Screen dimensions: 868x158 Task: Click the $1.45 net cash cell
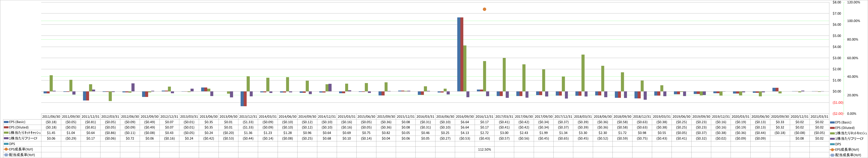coord(51,133)
